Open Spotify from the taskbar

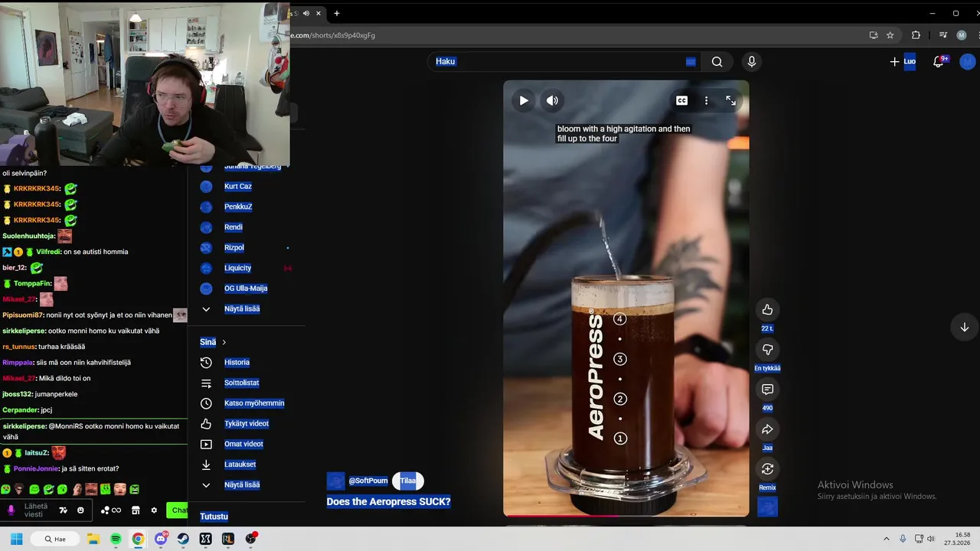[x=116, y=539]
